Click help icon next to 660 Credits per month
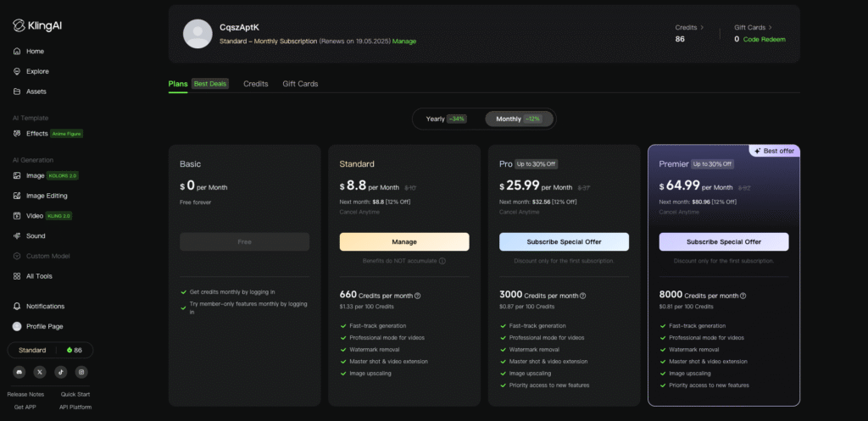The image size is (868, 421). pyautogui.click(x=417, y=296)
